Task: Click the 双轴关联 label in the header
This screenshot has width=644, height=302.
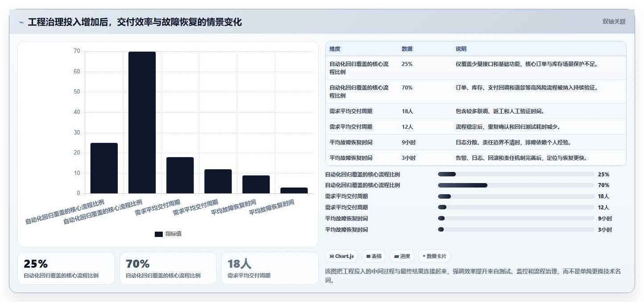Action: (x=614, y=21)
